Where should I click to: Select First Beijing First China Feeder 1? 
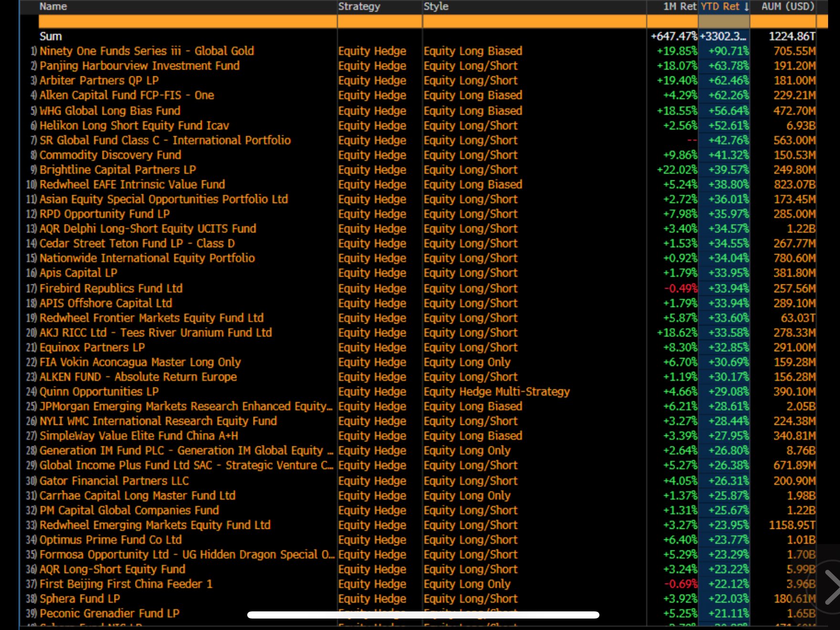126,585
